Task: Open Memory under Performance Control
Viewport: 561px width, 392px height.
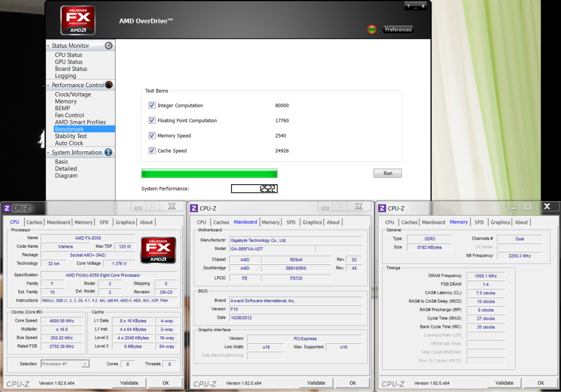Action: pyautogui.click(x=66, y=101)
